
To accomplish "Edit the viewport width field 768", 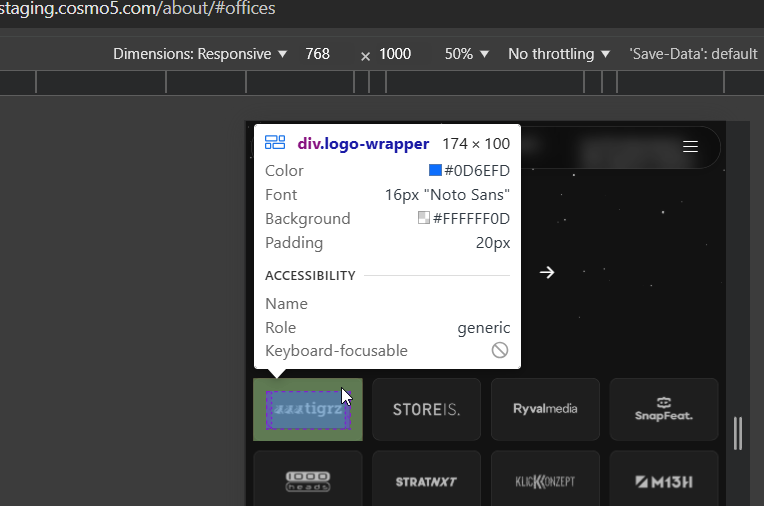I will coord(318,54).
